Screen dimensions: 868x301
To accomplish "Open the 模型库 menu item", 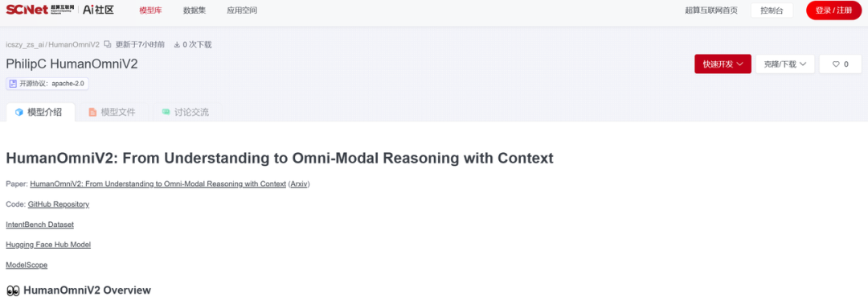I will [150, 10].
